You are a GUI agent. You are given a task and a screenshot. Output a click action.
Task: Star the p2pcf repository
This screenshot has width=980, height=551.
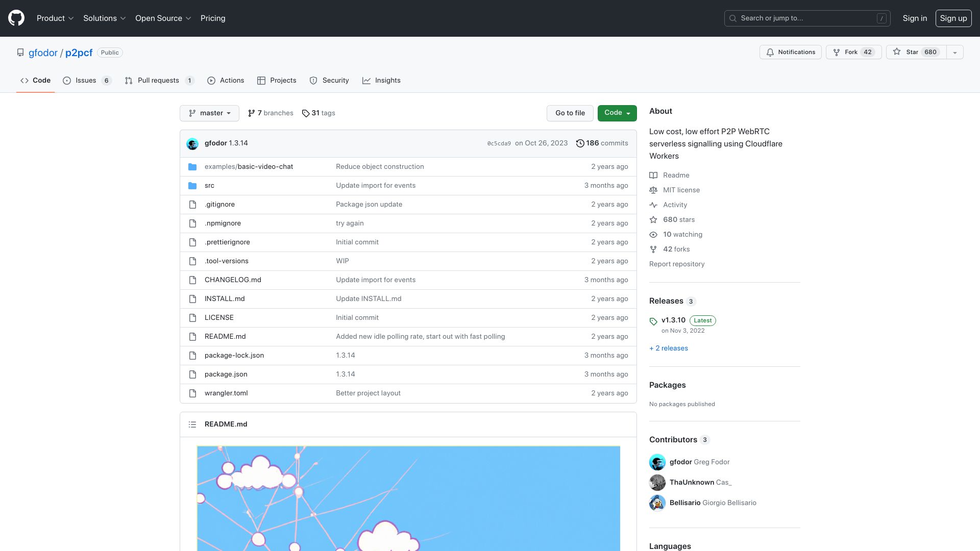pos(916,52)
